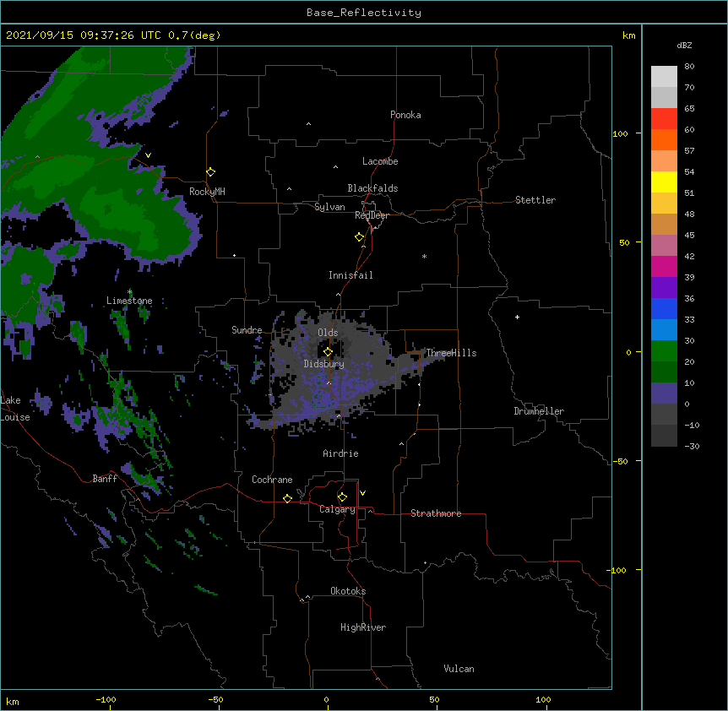
Task: Click the yellow diamond marker above Calgary label
Action: click(x=342, y=497)
